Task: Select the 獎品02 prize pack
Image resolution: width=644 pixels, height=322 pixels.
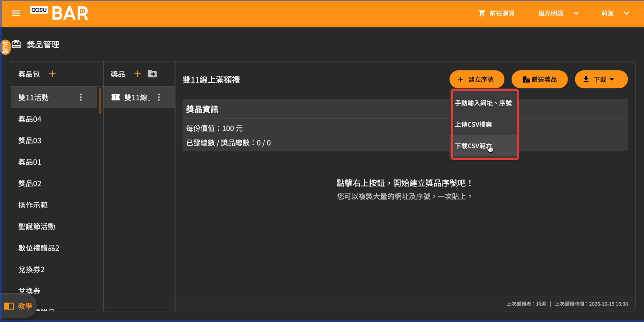Action: (x=54, y=183)
